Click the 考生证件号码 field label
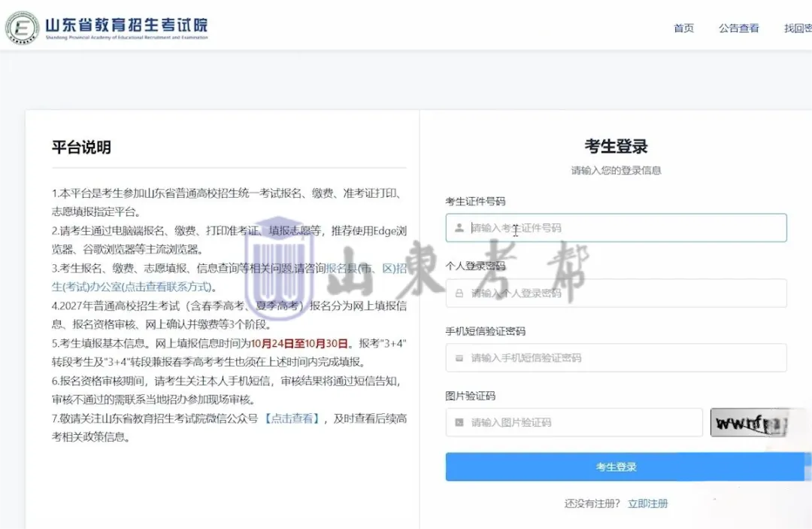 point(475,201)
